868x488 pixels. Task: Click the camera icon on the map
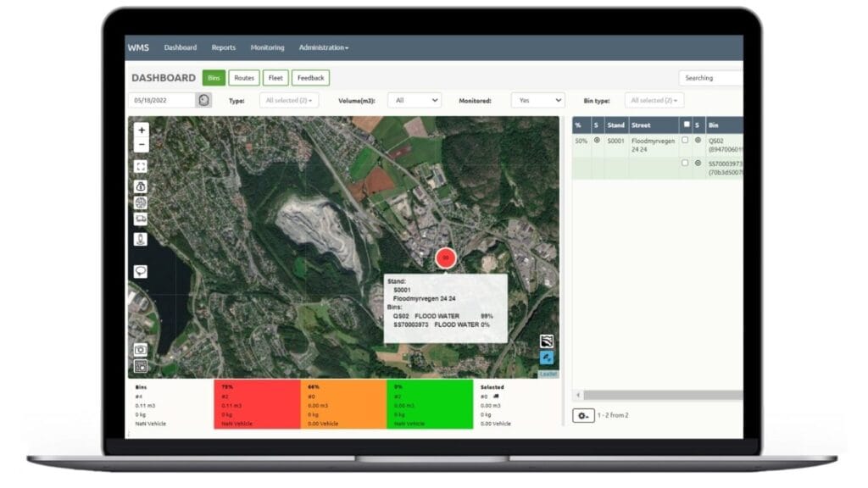(x=141, y=349)
